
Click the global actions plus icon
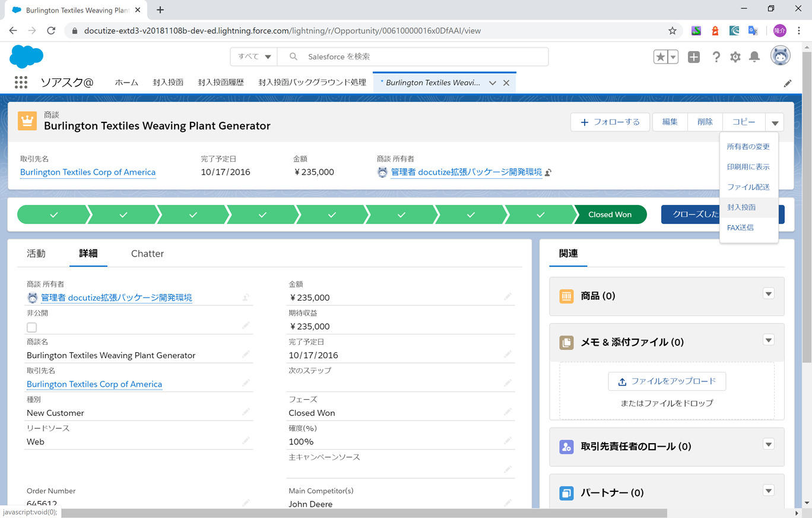click(x=694, y=57)
